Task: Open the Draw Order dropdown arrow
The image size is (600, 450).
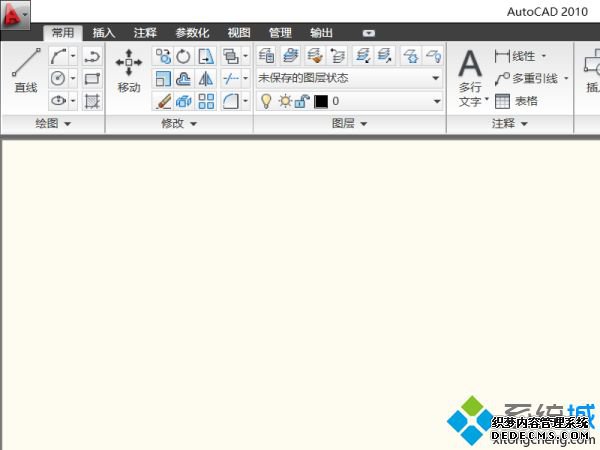Action: (246, 57)
